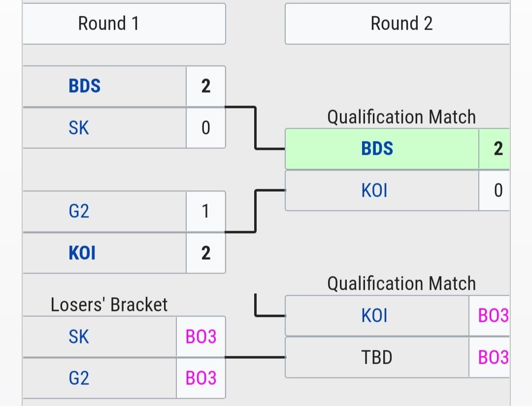Click BDS score 2 in Qualification Match
The image size is (532, 406).
click(x=498, y=149)
